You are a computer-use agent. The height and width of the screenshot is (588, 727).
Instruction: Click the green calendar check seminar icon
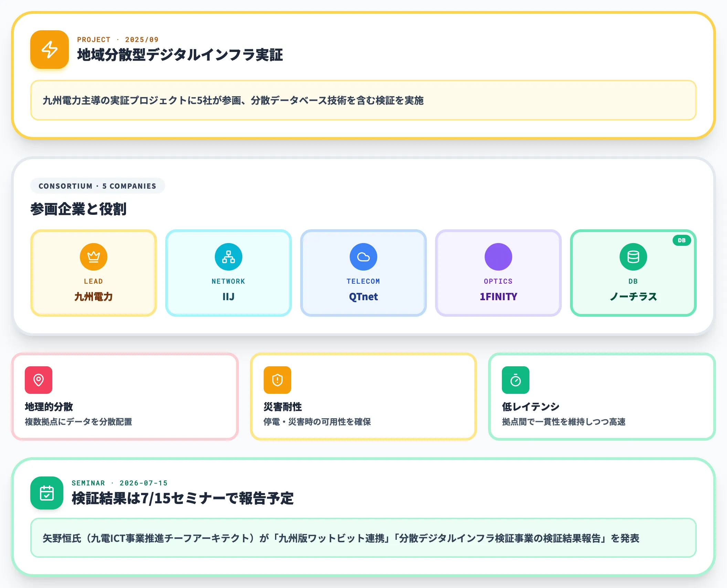pos(47,493)
